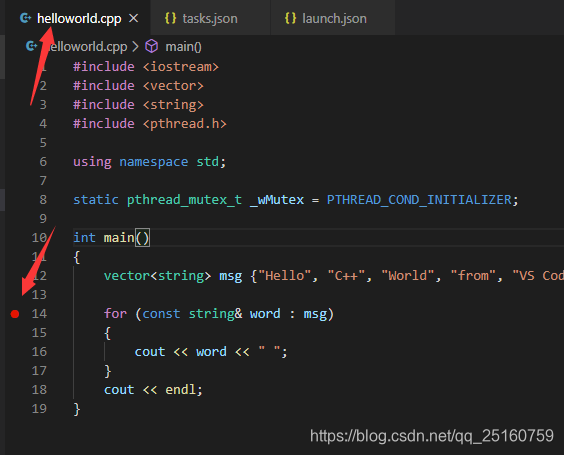Click 'main' function name on line 10

tap(119, 238)
